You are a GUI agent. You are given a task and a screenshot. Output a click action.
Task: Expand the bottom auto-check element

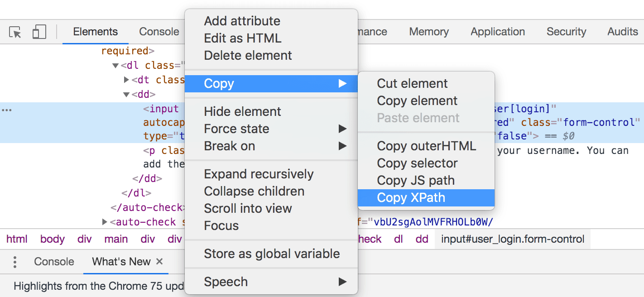click(x=105, y=222)
